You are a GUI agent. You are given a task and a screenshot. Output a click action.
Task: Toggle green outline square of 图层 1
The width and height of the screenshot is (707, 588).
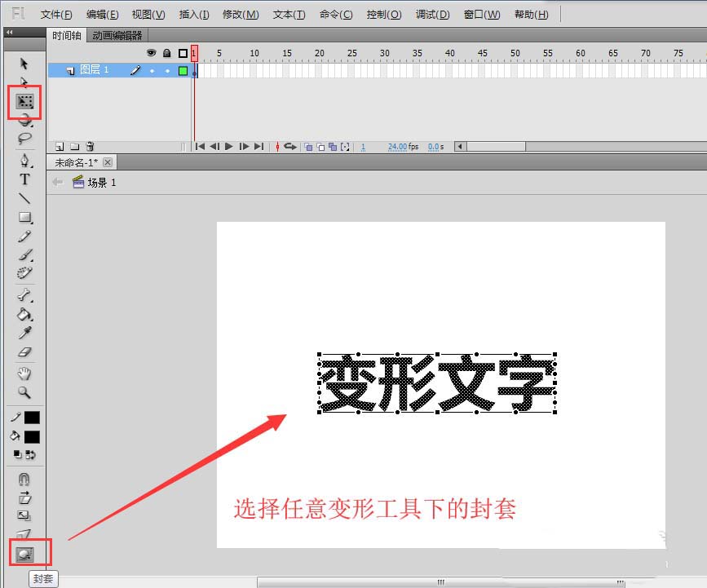(x=183, y=71)
